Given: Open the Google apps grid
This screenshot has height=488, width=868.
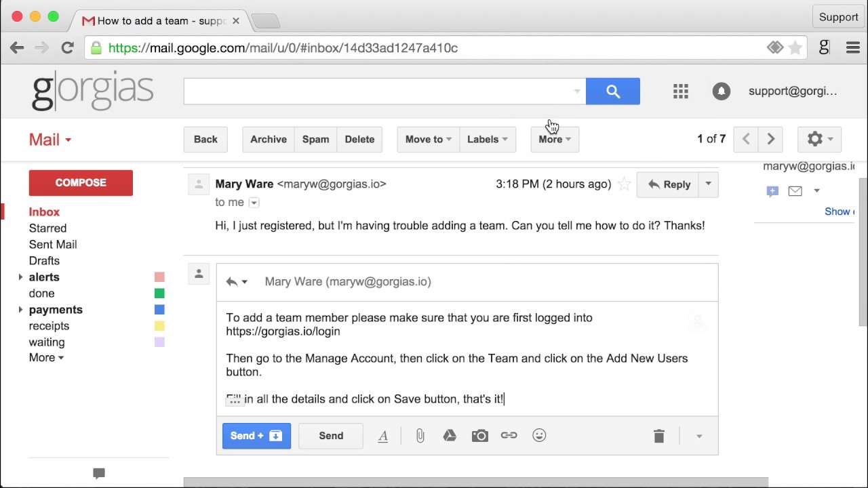Looking at the screenshot, I should [680, 91].
